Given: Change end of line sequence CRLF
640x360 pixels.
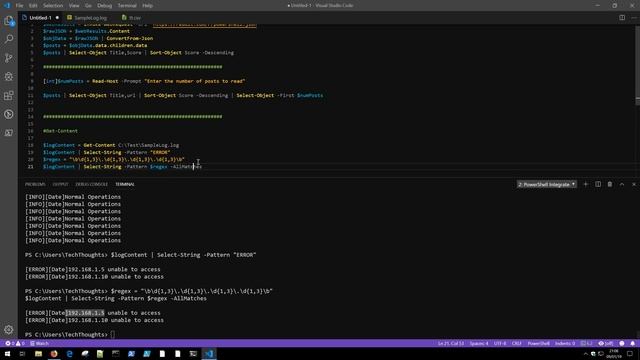Looking at the screenshot, I should 516,343.
